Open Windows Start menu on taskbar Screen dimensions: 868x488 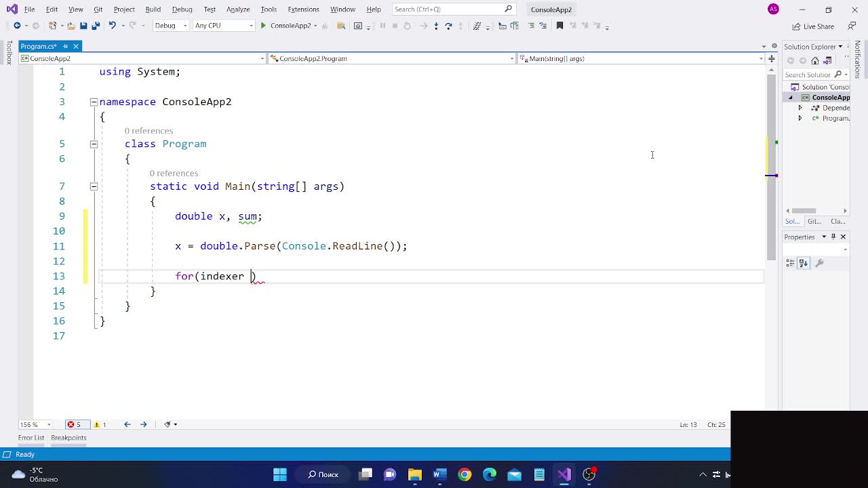(x=280, y=474)
